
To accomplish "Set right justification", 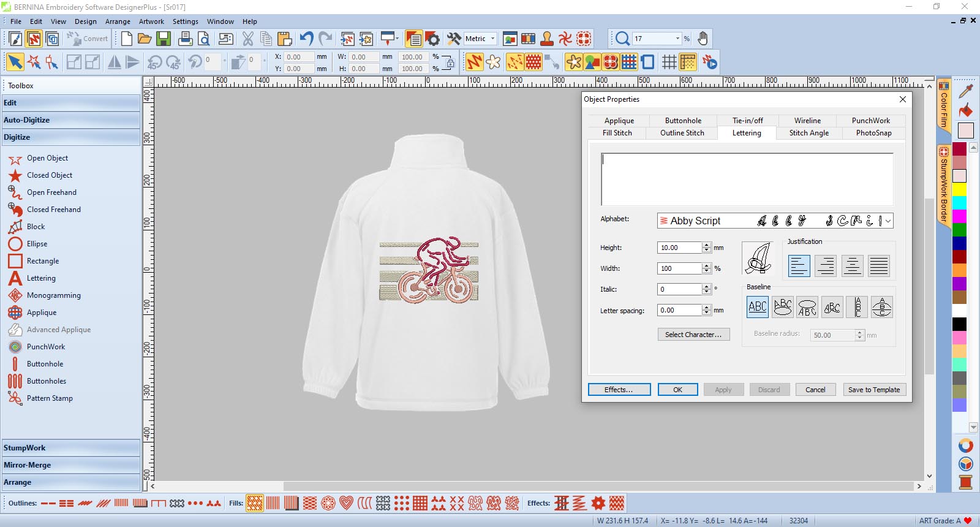I will coord(826,266).
